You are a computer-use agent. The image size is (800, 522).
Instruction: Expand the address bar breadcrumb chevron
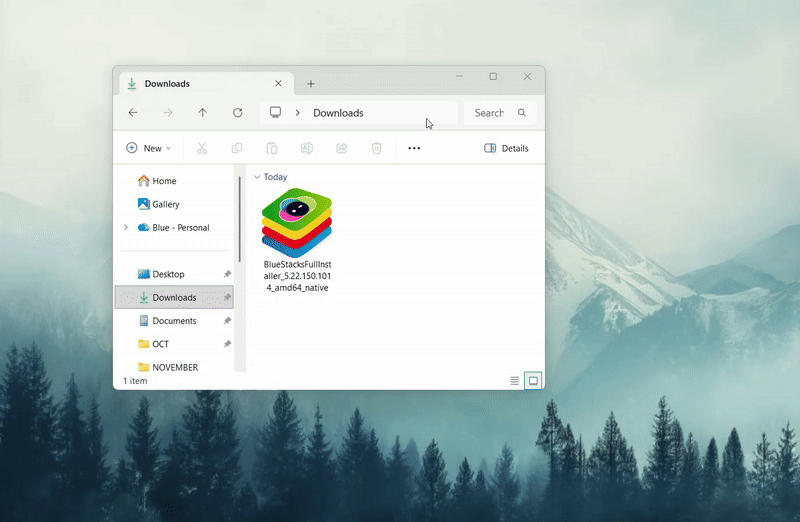tap(297, 113)
